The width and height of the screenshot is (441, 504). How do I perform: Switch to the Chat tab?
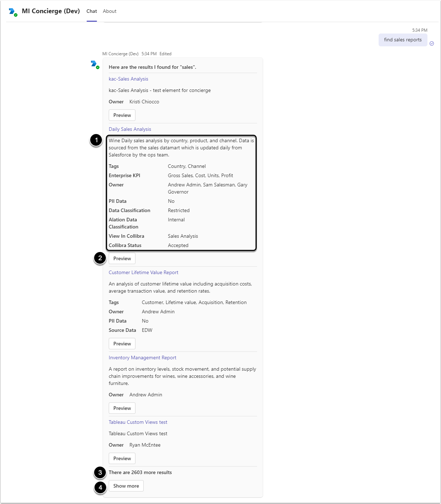[x=92, y=11]
